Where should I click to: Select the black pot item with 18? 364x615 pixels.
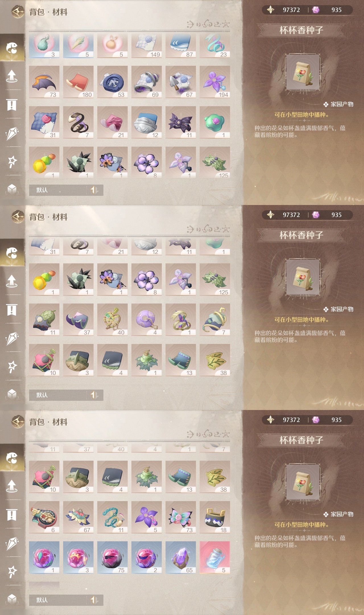tap(215, 517)
